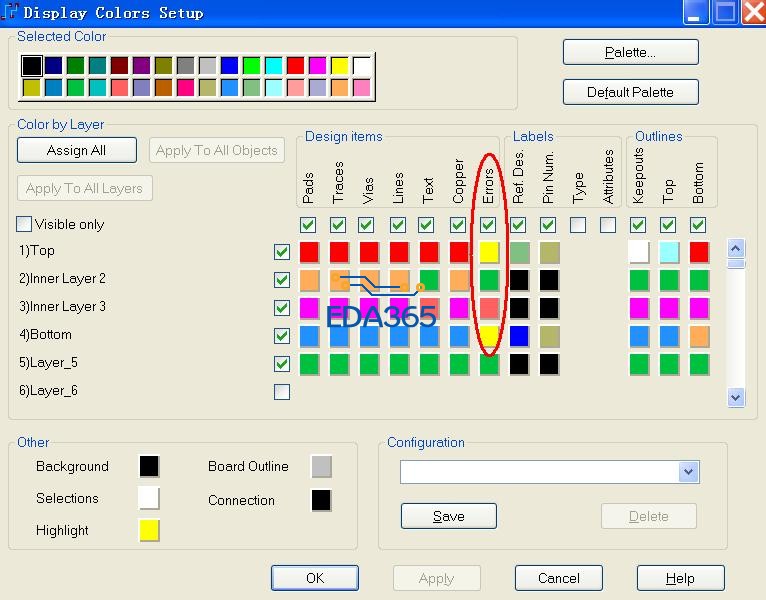
Task: Toggle the Pads column checkbox
Action: [308, 225]
